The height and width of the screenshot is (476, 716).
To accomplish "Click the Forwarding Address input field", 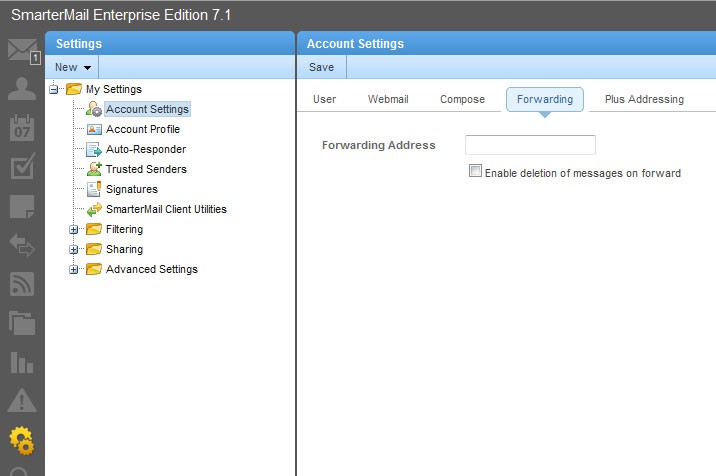I will [x=530, y=145].
